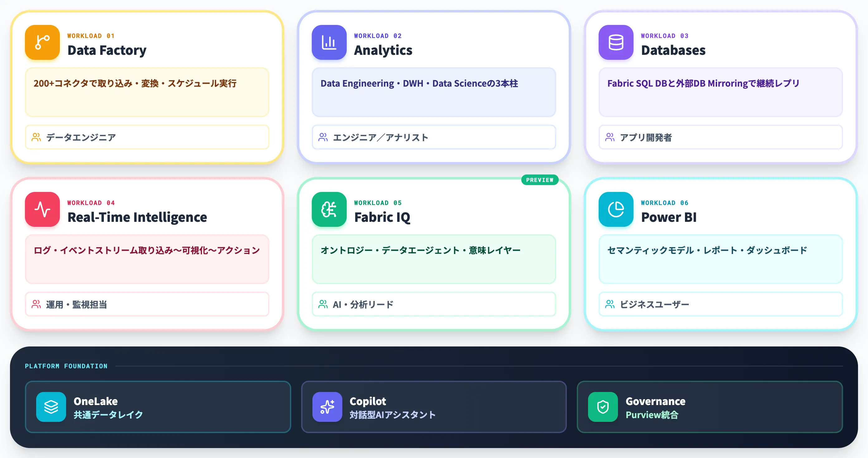Click the PLATFORM FOUNDATION label
The width and height of the screenshot is (868, 458).
[66, 366]
